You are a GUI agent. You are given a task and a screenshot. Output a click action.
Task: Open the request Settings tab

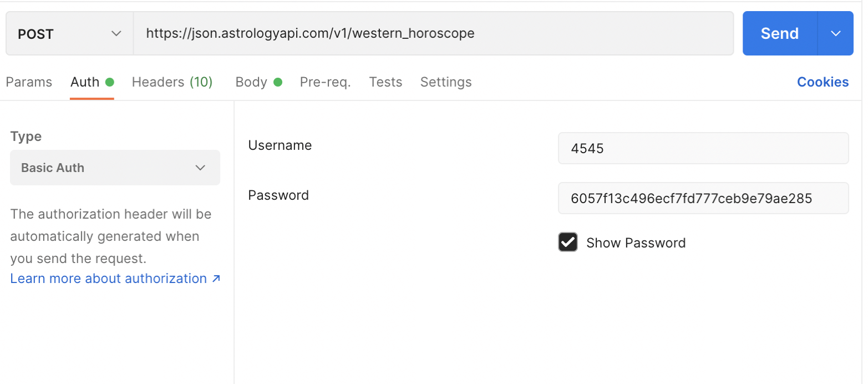[x=446, y=82]
